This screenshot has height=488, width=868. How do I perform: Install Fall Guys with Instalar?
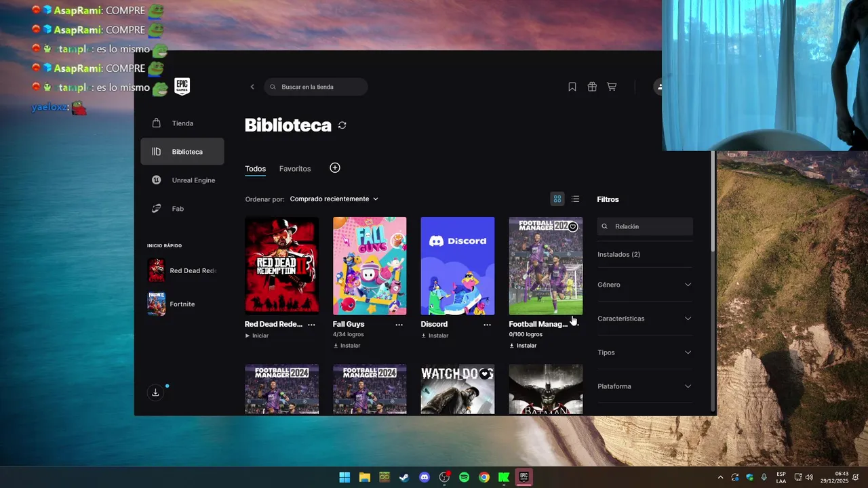(347, 346)
